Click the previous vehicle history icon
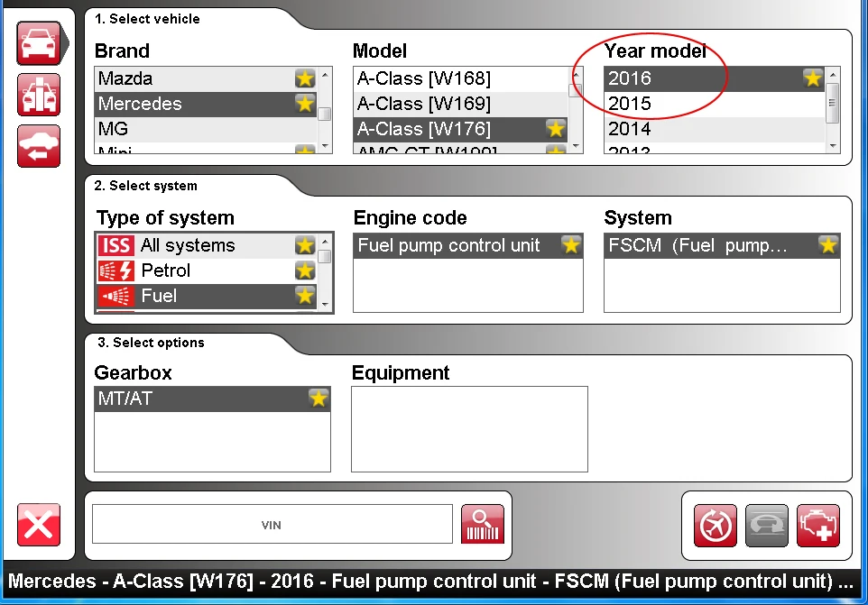 tap(39, 146)
